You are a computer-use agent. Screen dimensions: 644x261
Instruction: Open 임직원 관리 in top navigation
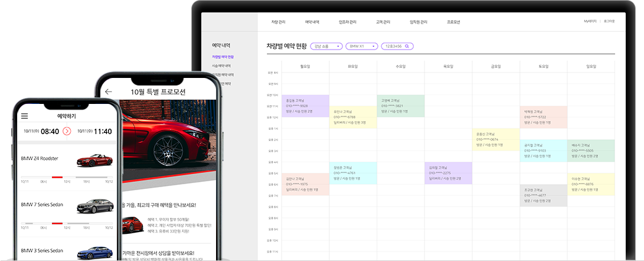coord(419,22)
